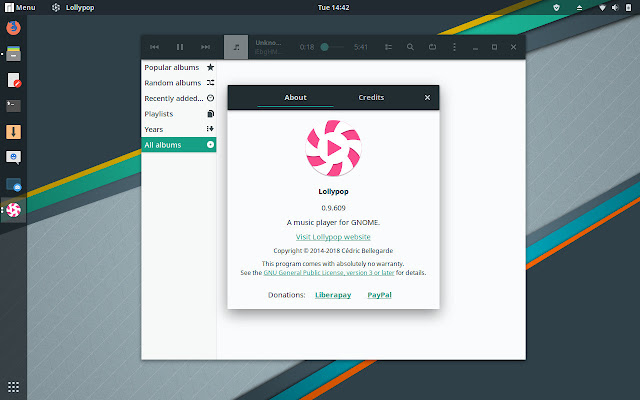
Task: Click the Lollypop logo in About dialog
Action: point(333,148)
